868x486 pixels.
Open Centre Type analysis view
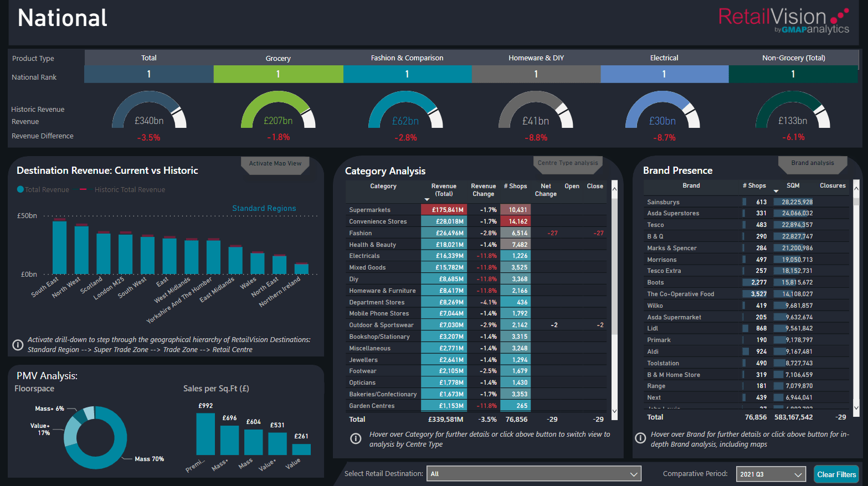tap(568, 164)
